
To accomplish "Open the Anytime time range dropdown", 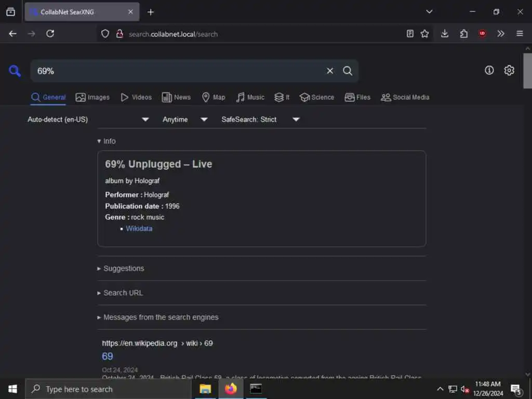I will pyautogui.click(x=185, y=119).
